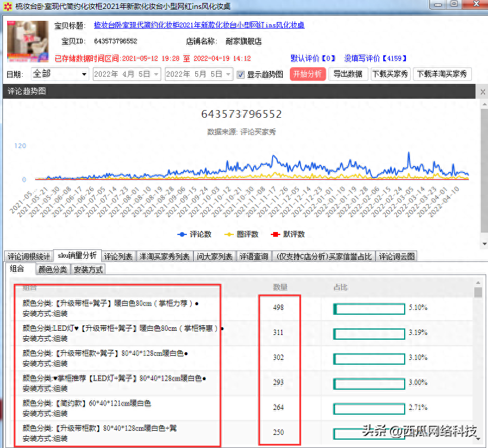Open the 评论列表 tab
The height and width of the screenshot is (448, 488).
point(118,256)
